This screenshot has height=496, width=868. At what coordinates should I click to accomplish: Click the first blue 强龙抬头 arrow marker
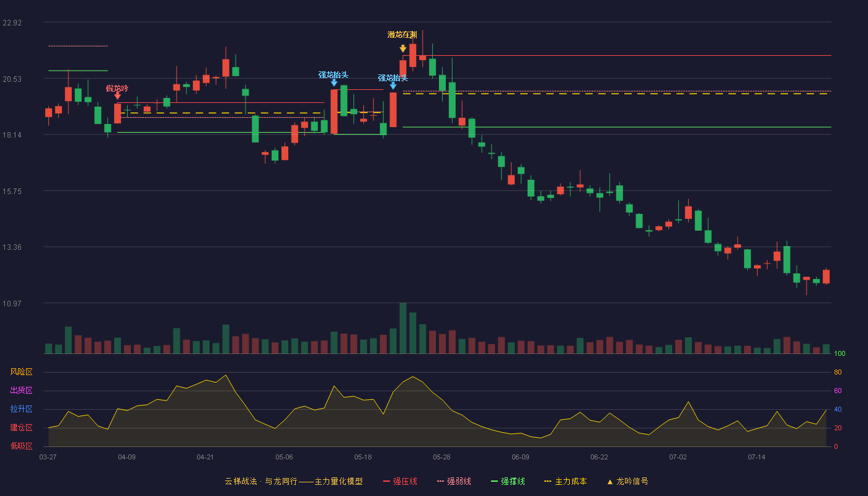[334, 82]
